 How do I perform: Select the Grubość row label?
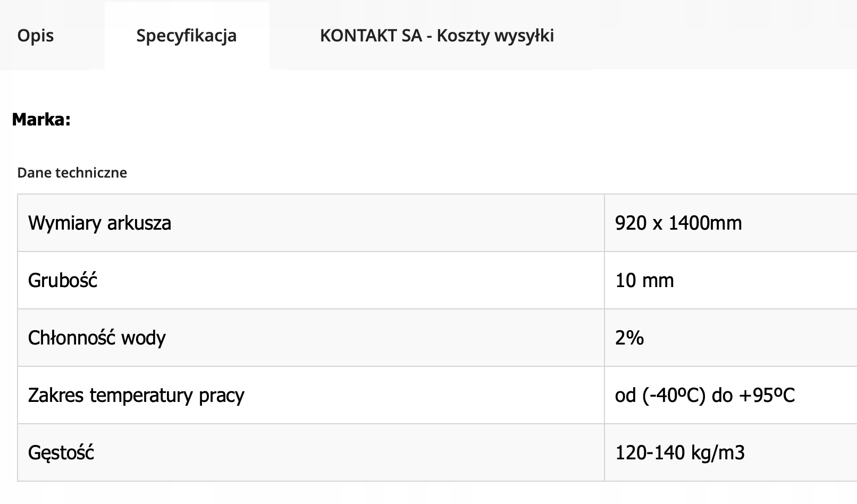(x=63, y=280)
